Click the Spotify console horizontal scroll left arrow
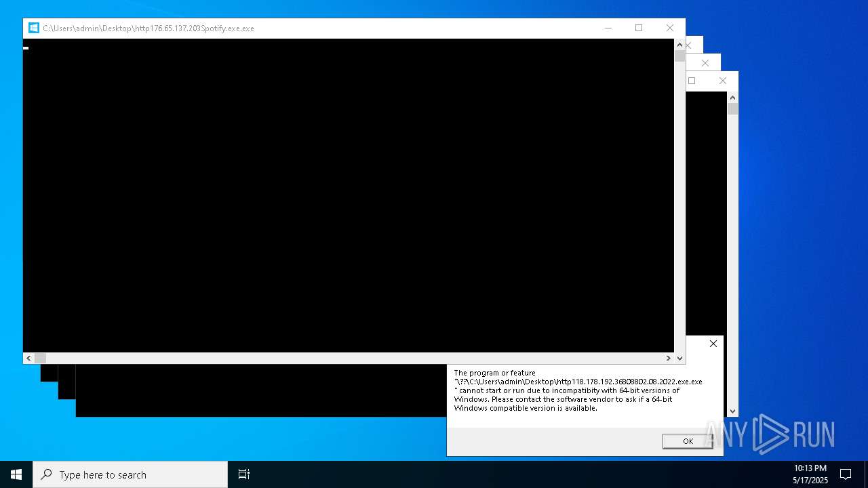Viewport: 868px width, 488px height. tap(28, 358)
